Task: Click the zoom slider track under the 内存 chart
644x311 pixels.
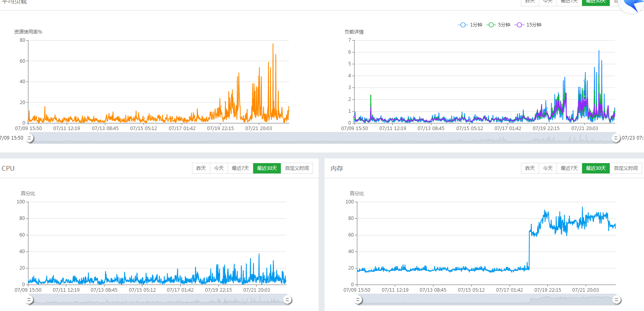Action: (x=487, y=300)
